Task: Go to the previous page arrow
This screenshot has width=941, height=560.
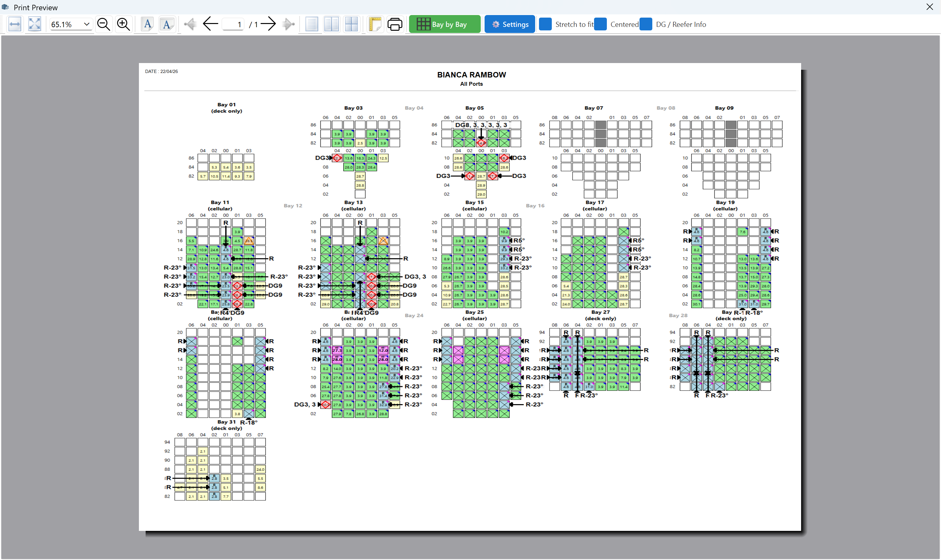Action: point(210,24)
